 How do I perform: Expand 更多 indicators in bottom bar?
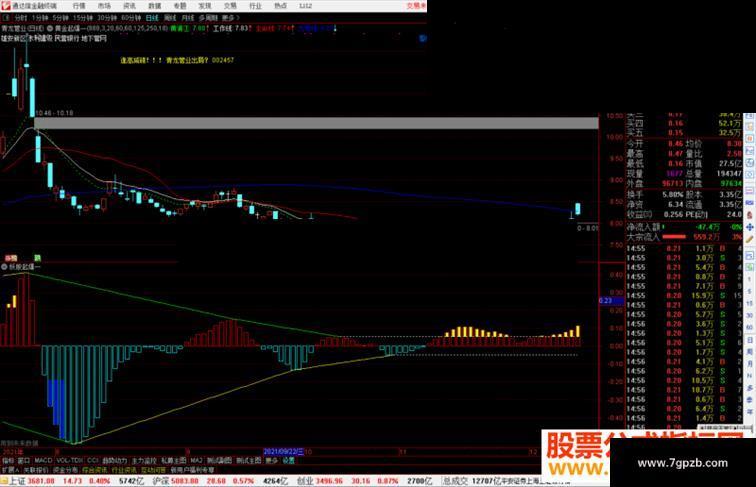click(x=272, y=461)
